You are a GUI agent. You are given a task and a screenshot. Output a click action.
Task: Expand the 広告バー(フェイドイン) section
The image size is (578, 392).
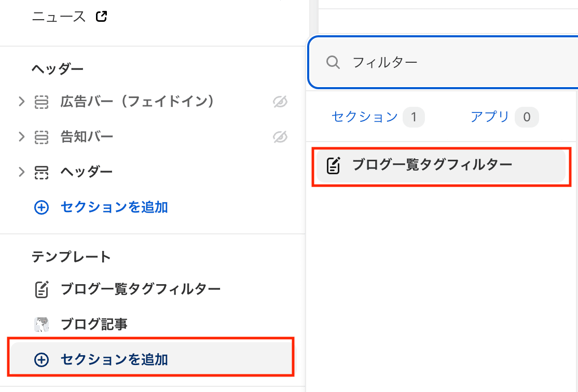pyautogui.click(x=21, y=101)
